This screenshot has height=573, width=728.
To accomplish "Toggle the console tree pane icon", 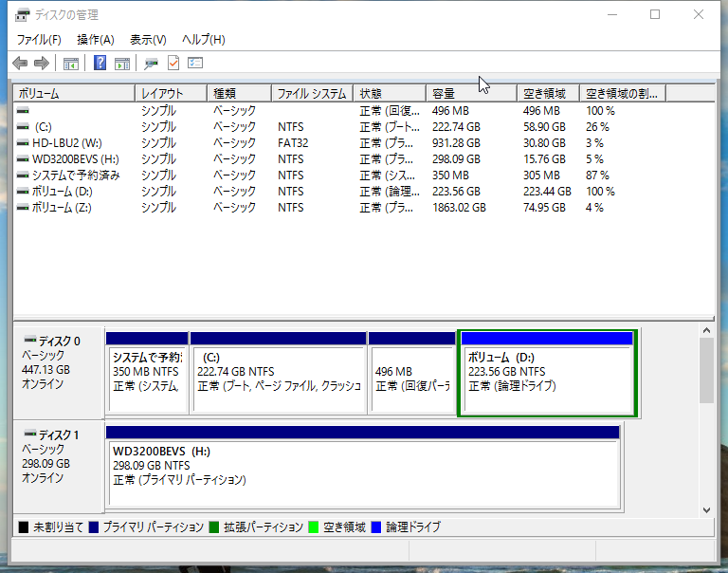I will 71,64.
